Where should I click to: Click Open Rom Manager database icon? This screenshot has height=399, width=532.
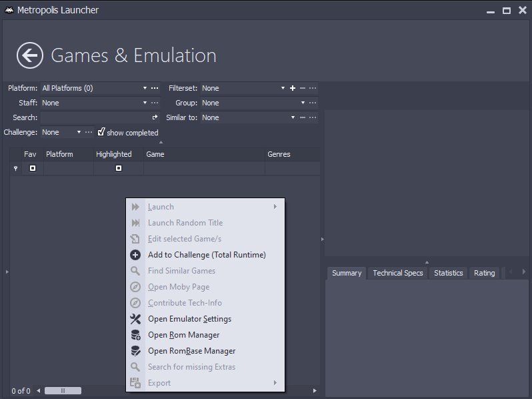point(135,335)
